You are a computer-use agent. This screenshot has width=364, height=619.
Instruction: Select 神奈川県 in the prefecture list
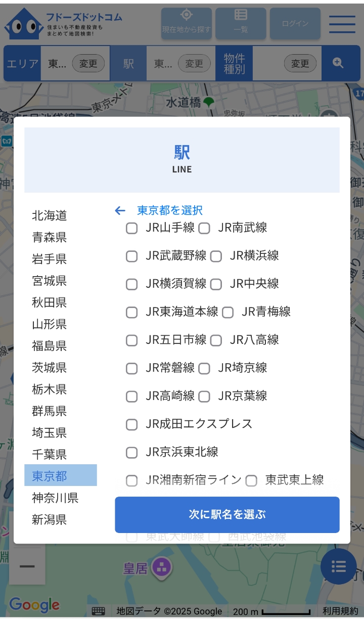[55, 498]
